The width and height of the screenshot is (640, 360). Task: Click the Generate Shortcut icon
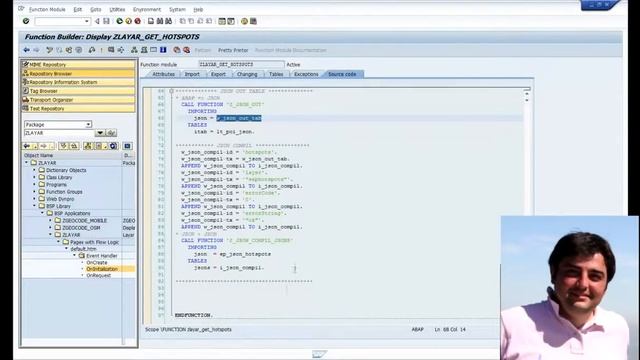coord(231,21)
